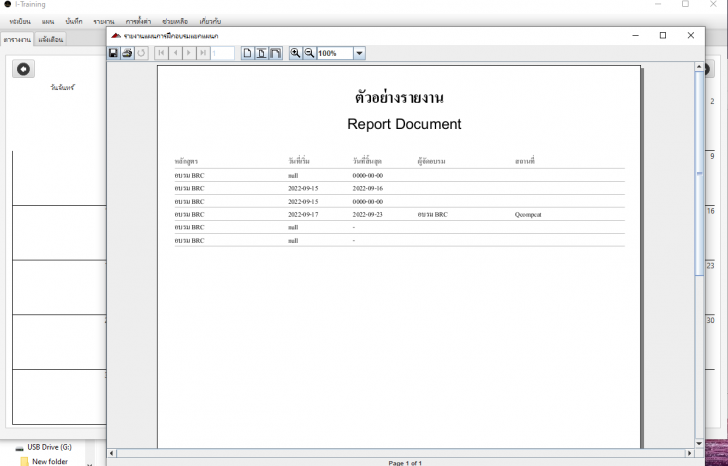
Task: Click the vertical scrollbar down arrow in the report viewer
Action: click(x=699, y=444)
